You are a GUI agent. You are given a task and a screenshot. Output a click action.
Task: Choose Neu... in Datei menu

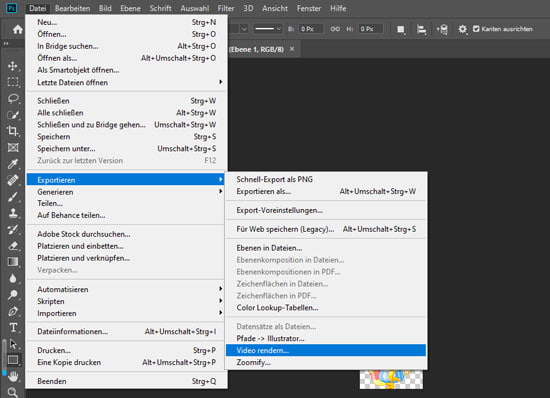click(126, 22)
